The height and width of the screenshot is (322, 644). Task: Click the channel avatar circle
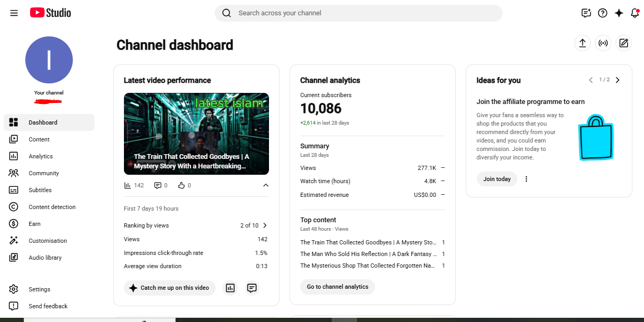pos(49,60)
